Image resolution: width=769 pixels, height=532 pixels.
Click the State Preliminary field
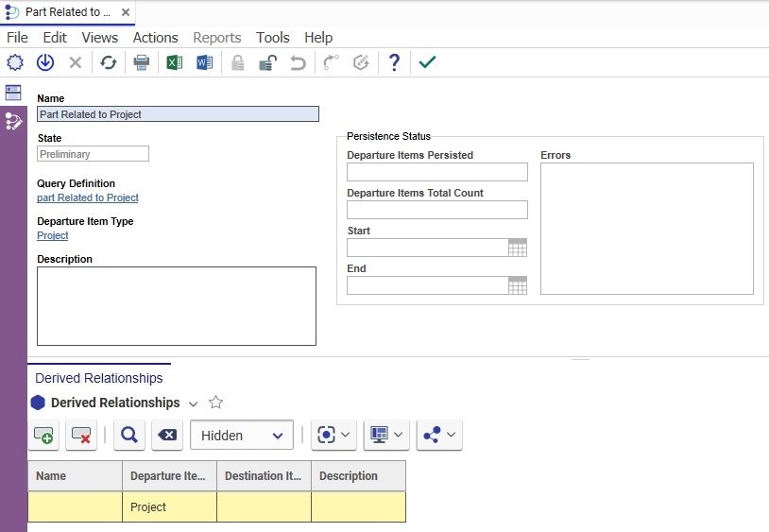tap(94, 154)
